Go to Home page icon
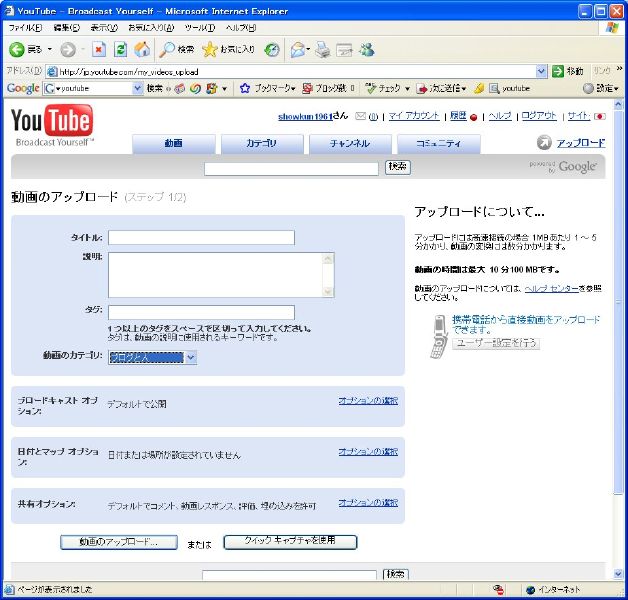 142,49
